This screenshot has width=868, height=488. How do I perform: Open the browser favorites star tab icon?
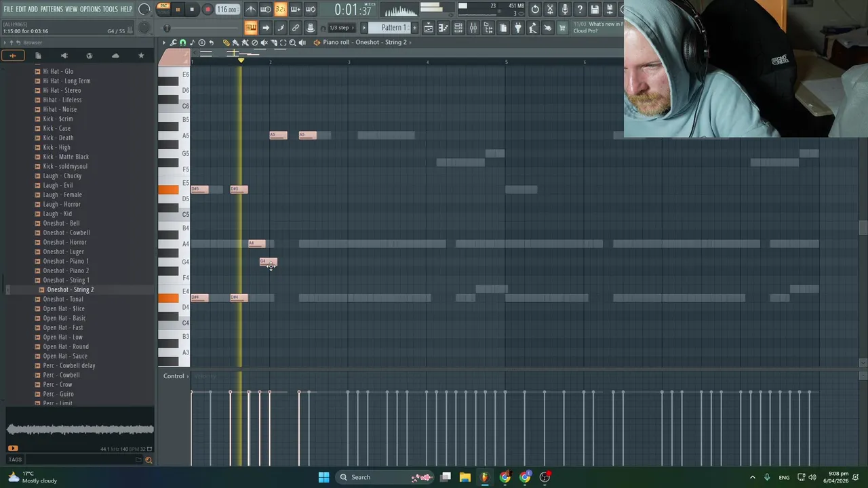coord(141,56)
